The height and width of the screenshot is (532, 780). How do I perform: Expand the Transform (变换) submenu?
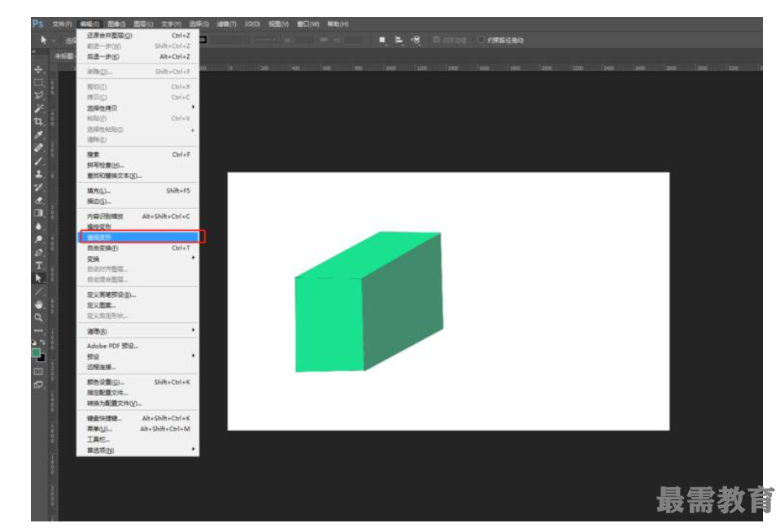(137, 259)
